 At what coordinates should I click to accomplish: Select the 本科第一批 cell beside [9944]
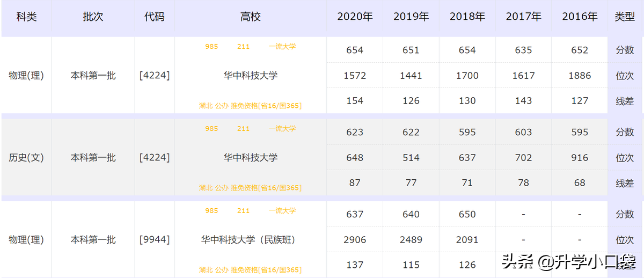[93, 240]
